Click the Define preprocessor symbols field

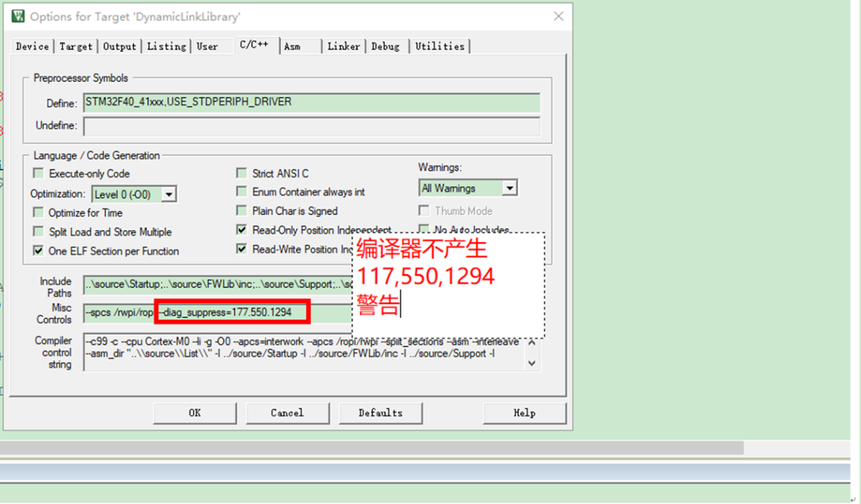coord(311,103)
